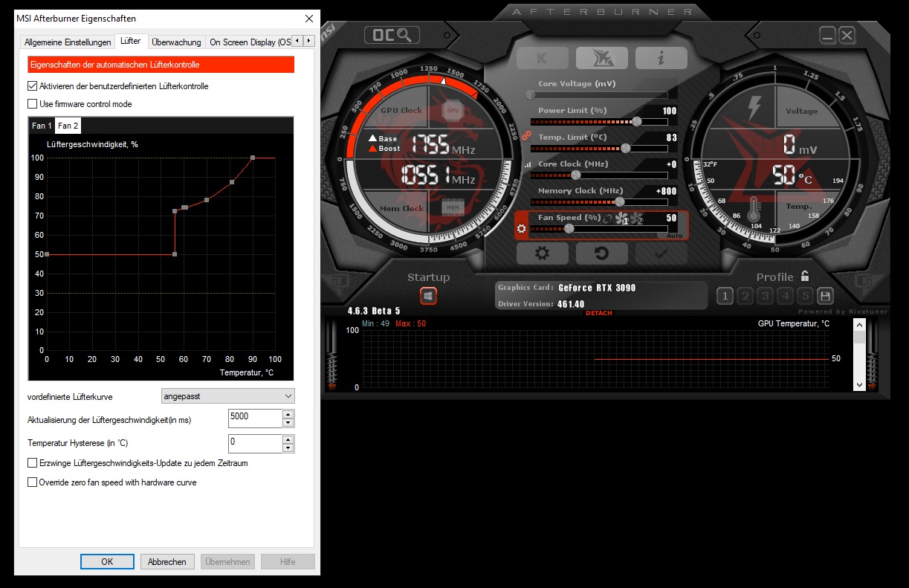The image size is (909, 588).
Task: Select the Lüfter tab
Action: (x=131, y=41)
